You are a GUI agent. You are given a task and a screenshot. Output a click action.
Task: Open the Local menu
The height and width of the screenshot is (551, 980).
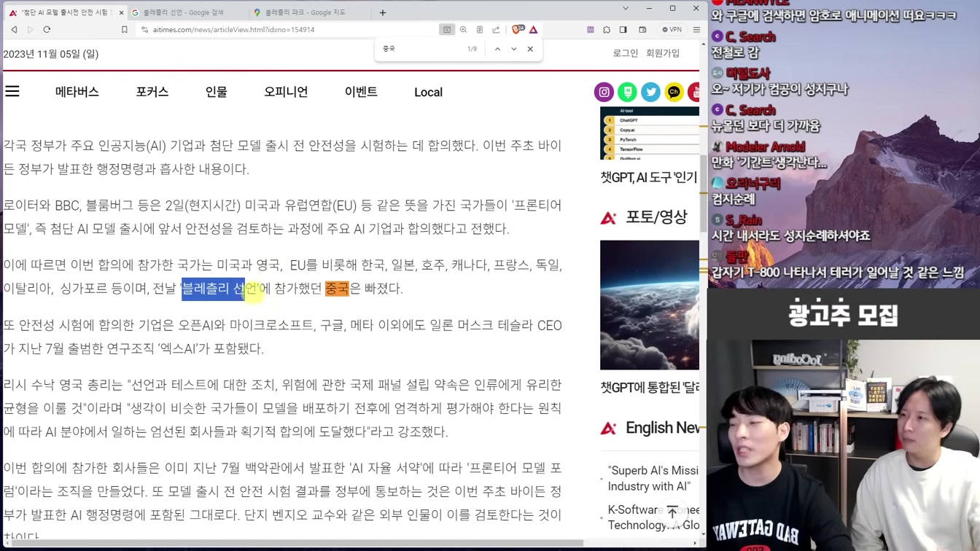click(429, 92)
